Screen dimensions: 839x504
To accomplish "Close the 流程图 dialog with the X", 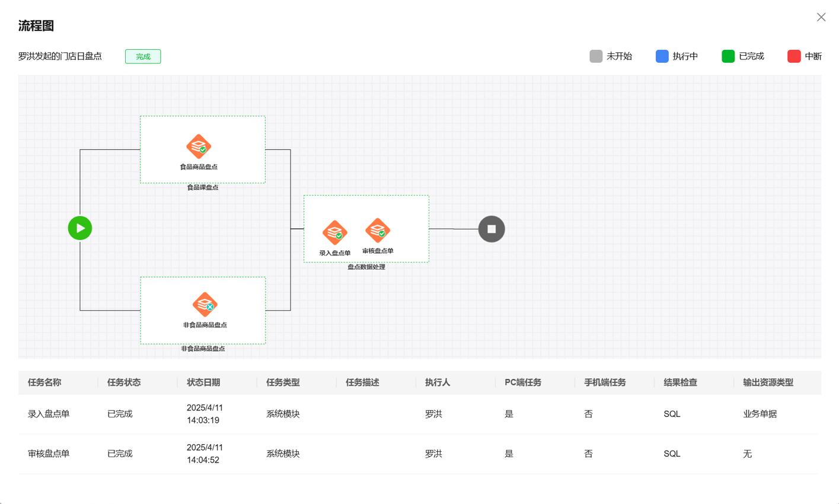I will coord(821,17).
